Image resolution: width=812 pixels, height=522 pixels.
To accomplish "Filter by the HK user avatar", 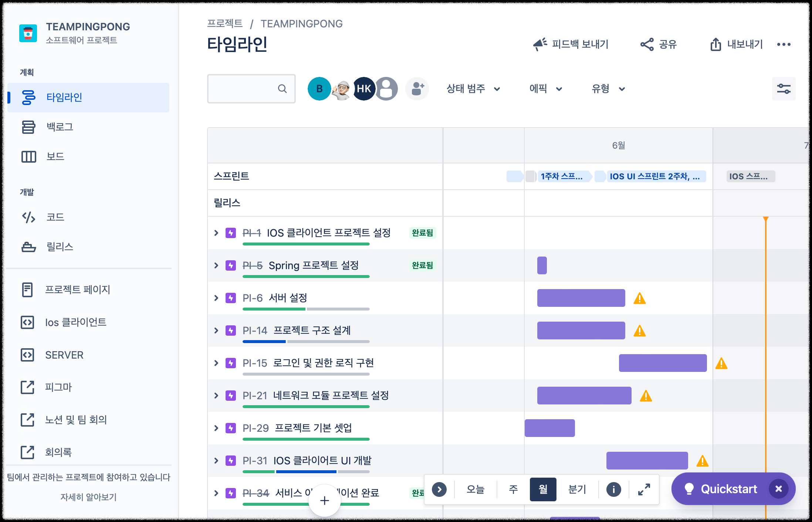I will tap(364, 89).
